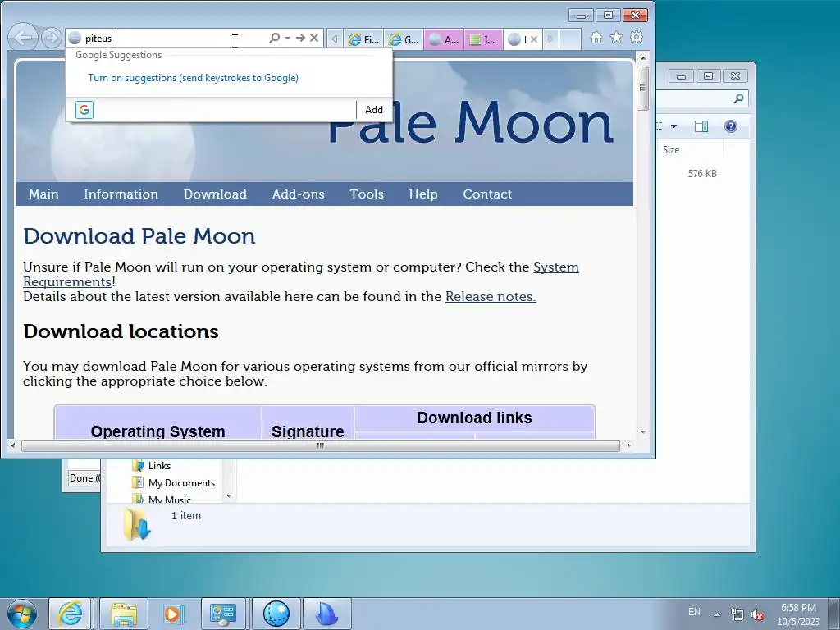Follow the System Requirements link
Image resolution: width=840 pixels, height=630 pixels.
point(556,267)
